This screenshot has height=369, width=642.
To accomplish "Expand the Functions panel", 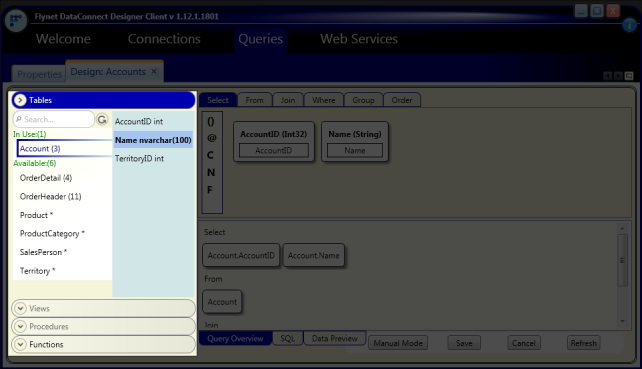I will coord(103,344).
